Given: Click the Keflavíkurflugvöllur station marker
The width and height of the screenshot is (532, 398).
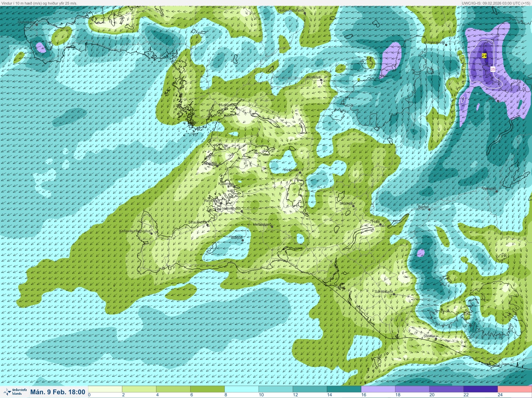Looking at the screenshot, I should coord(152,233).
